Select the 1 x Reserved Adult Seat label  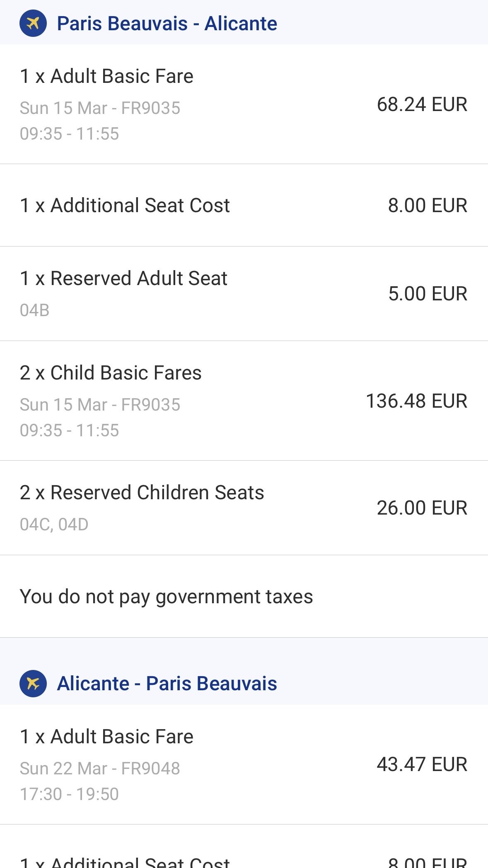[x=123, y=278]
